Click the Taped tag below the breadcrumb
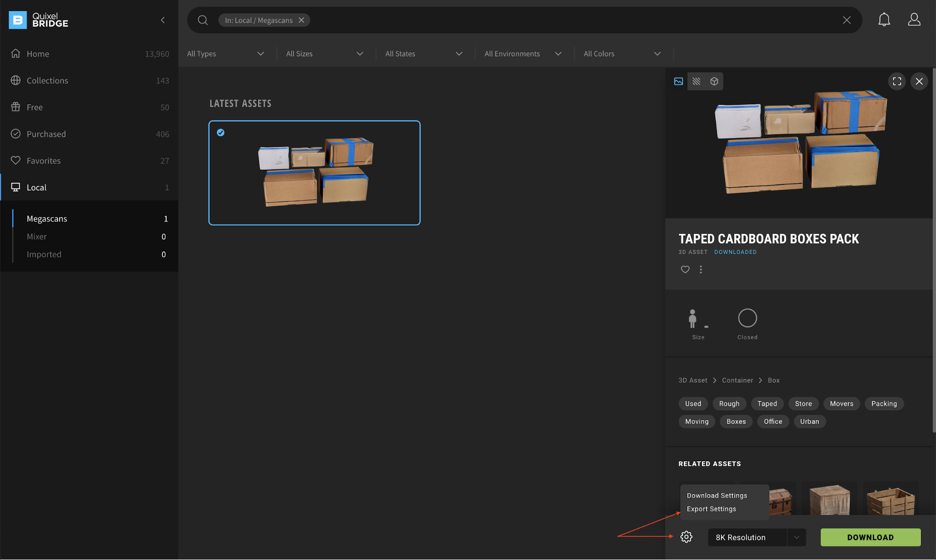The image size is (936, 560). point(767,403)
